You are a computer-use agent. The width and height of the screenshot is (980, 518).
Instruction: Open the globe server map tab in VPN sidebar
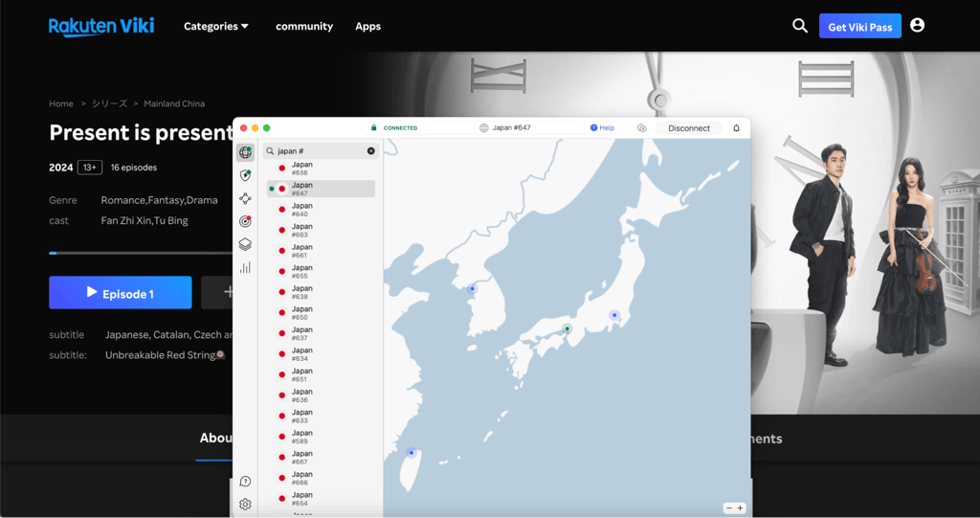245,152
